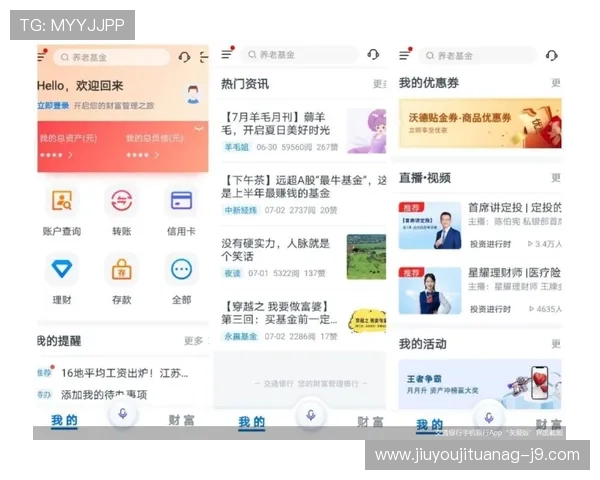Play 首席讲定投 live video thumbnail
600x480 pixels.
(x=430, y=226)
